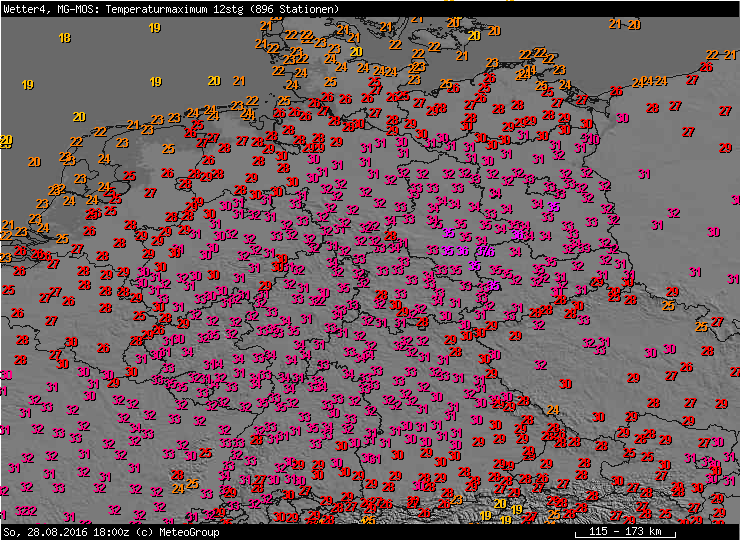Select the yellow 18 station over the sea

[65, 38]
